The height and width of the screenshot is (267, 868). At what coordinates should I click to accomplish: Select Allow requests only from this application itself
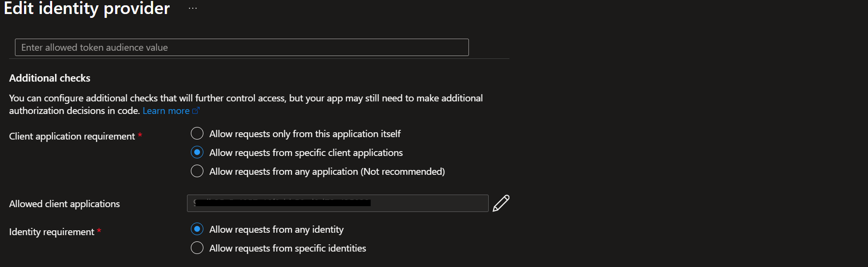pos(197,133)
